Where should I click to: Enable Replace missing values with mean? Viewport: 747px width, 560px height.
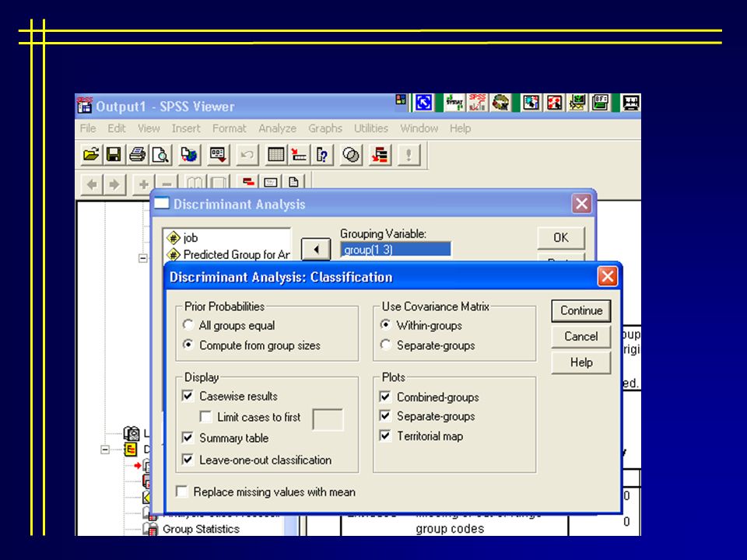(x=181, y=492)
